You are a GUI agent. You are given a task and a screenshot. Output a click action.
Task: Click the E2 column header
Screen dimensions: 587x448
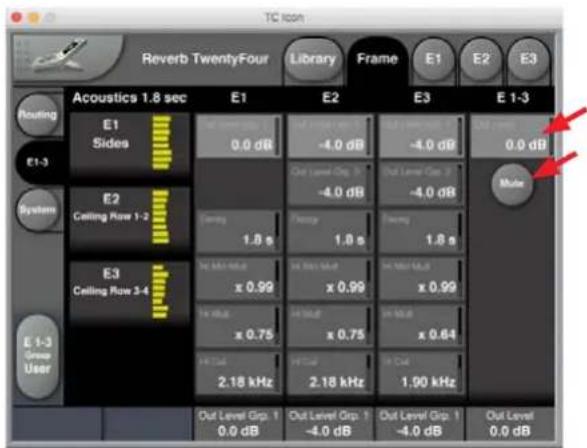click(x=330, y=98)
